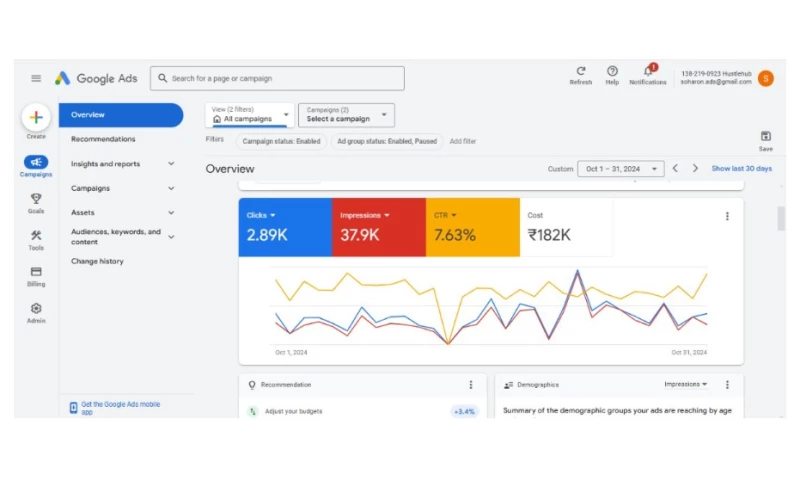Expand the Insights and reports section
This screenshot has width=800, height=480.
tap(171, 164)
